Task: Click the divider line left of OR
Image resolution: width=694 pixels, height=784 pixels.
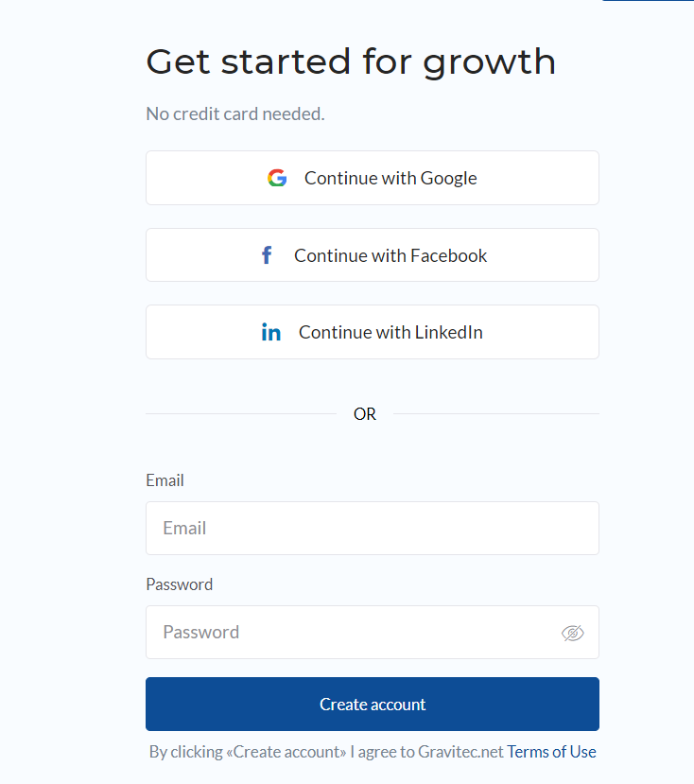Action: point(241,413)
